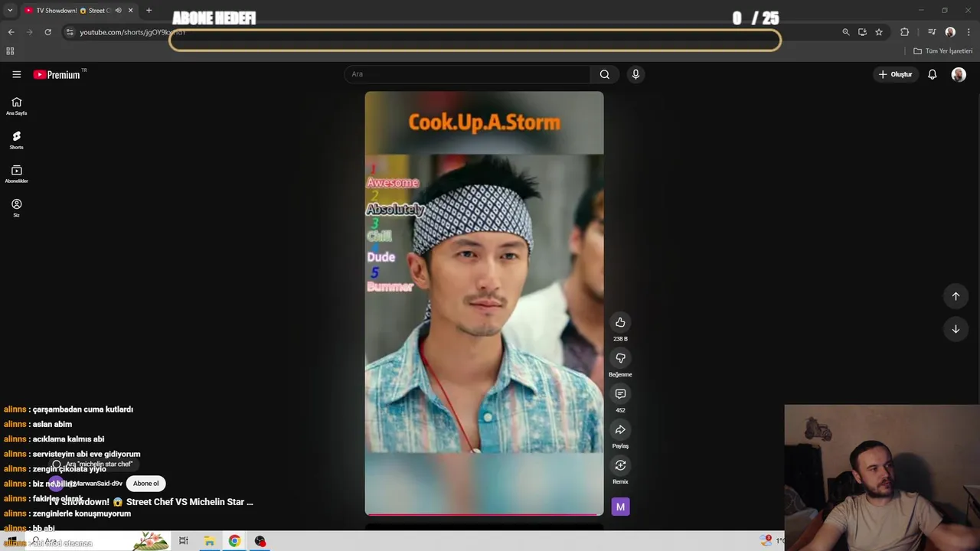Click the Ara "michelin star chef" search chip
The height and width of the screenshot is (551, 980).
click(x=93, y=465)
